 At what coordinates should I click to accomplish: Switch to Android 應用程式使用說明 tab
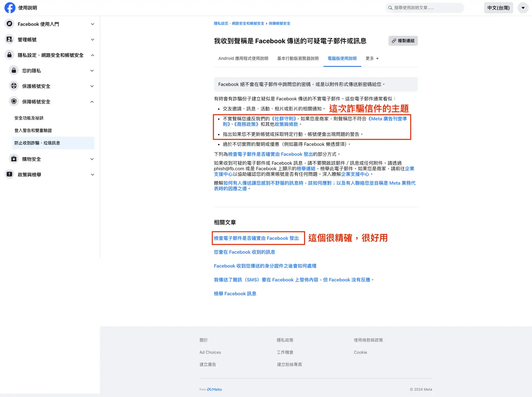(x=243, y=58)
